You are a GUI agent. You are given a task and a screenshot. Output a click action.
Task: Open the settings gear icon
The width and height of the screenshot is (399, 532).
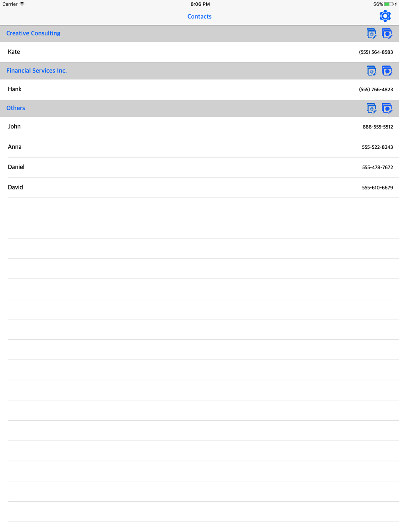(x=385, y=16)
